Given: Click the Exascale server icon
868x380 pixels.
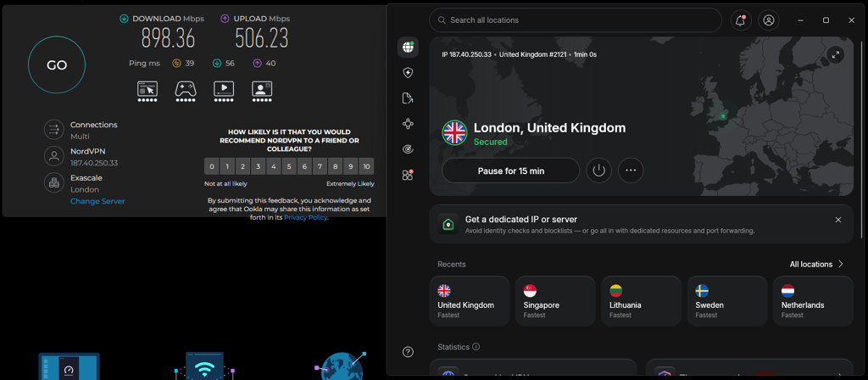Looking at the screenshot, I should (x=54, y=183).
